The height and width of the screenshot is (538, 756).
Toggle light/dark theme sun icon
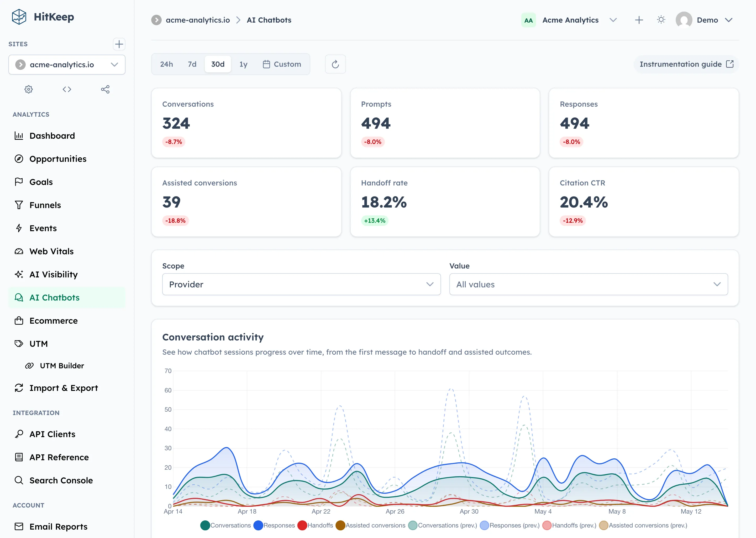pos(661,20)
